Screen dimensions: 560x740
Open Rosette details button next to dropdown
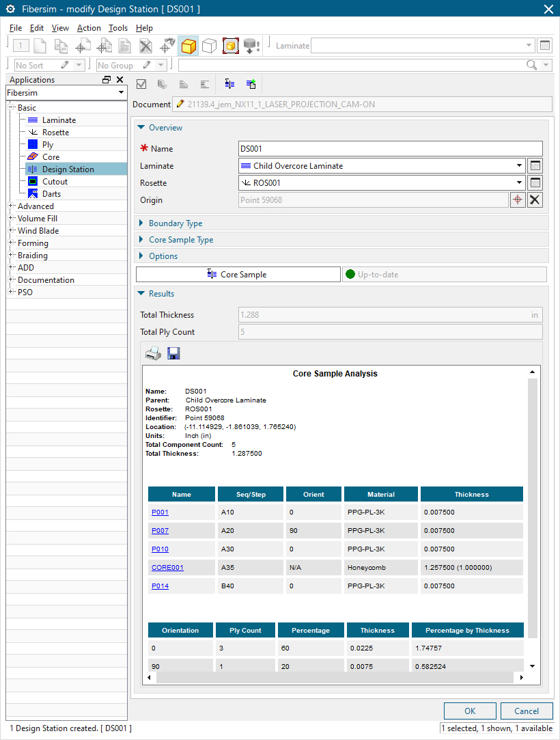point(535,183)
